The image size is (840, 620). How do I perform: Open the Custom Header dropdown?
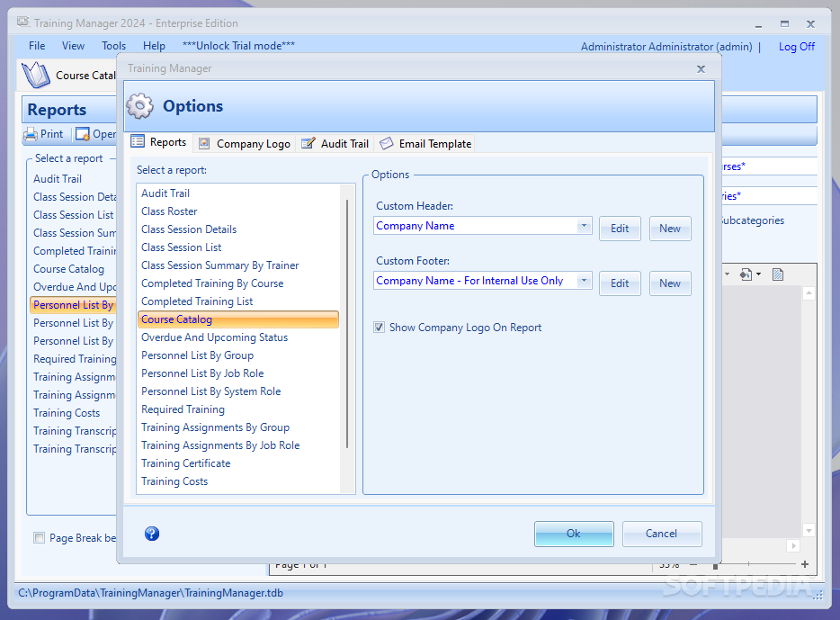[584, 226]
